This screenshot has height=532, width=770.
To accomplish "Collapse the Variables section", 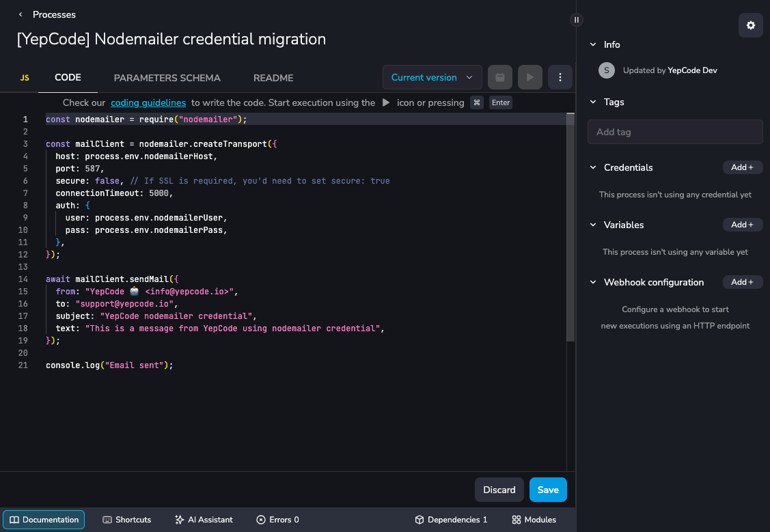I will pyautogui.click(x=593, y=225).
